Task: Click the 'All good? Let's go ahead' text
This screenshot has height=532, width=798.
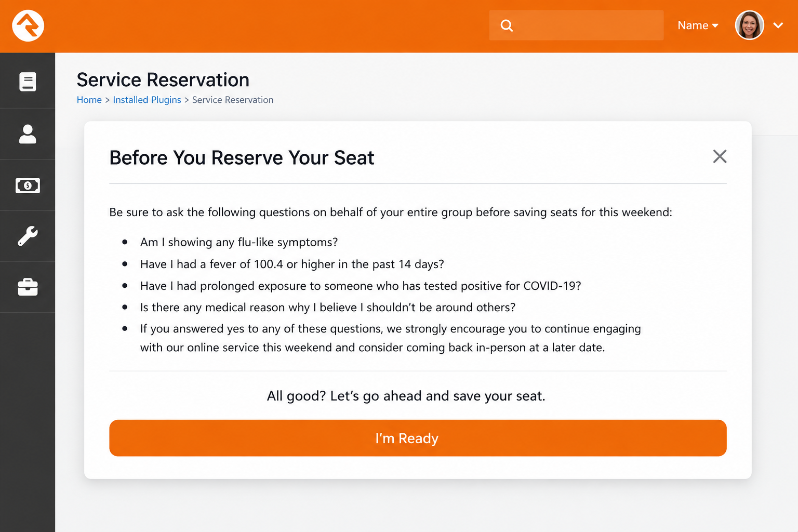Action: pos(406,396)
